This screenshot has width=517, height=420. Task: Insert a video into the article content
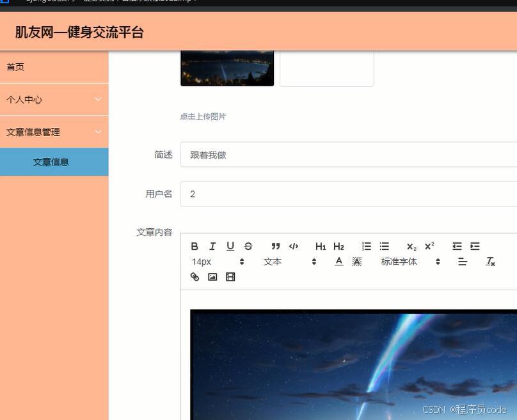point(230,277)
